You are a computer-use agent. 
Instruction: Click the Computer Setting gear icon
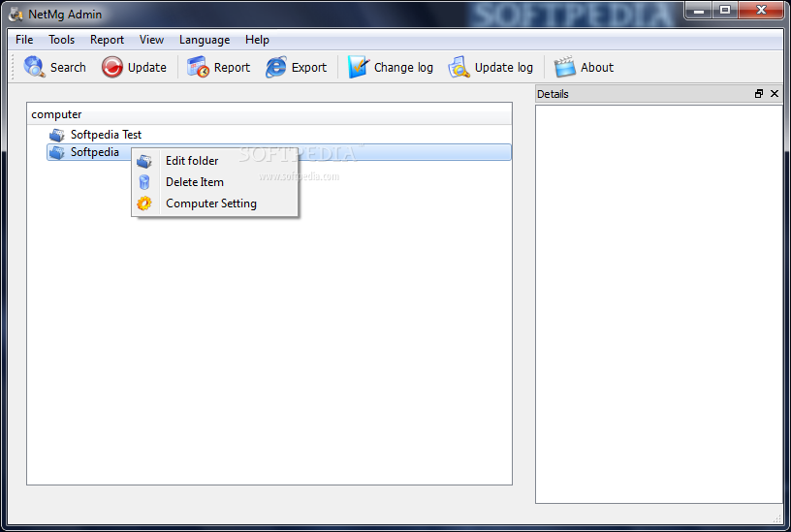pyautogui.click(x=144, y=203)
